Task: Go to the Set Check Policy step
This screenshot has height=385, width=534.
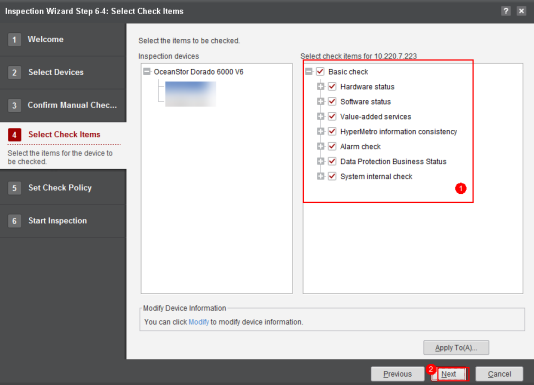Action: point(60,188)
